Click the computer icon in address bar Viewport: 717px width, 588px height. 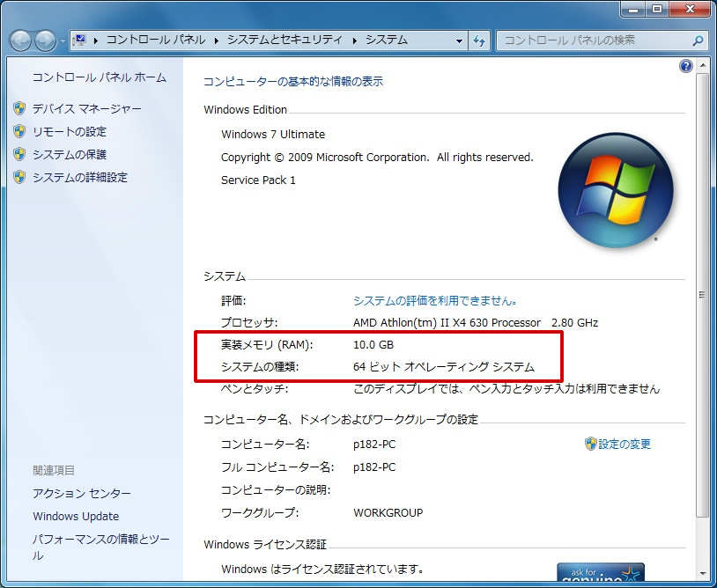tap(79, 40)
